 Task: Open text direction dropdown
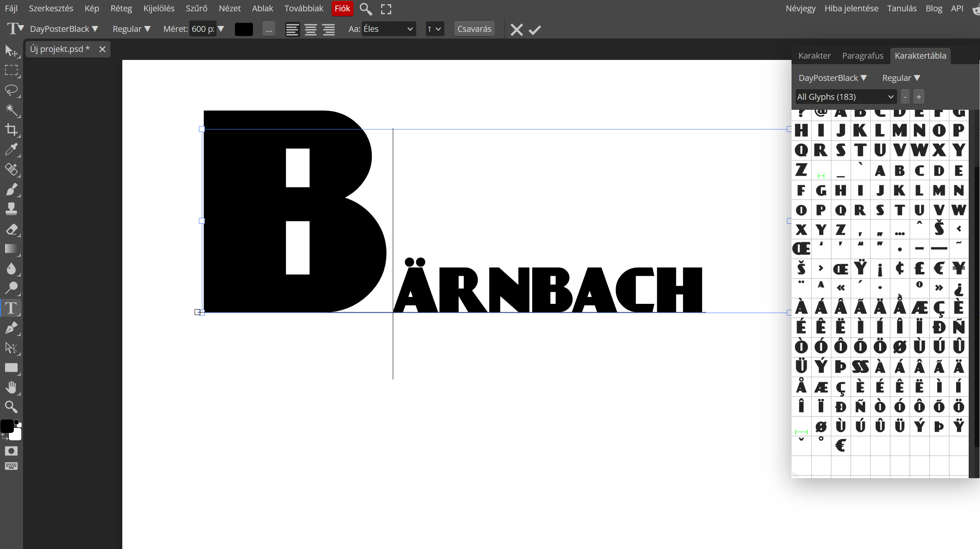[x=435, y=29]
